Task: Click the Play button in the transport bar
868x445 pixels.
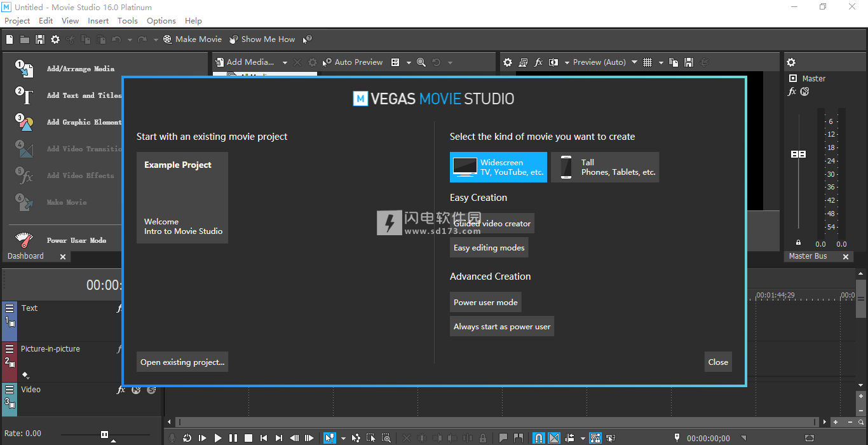Action: (x=218, y=438)
